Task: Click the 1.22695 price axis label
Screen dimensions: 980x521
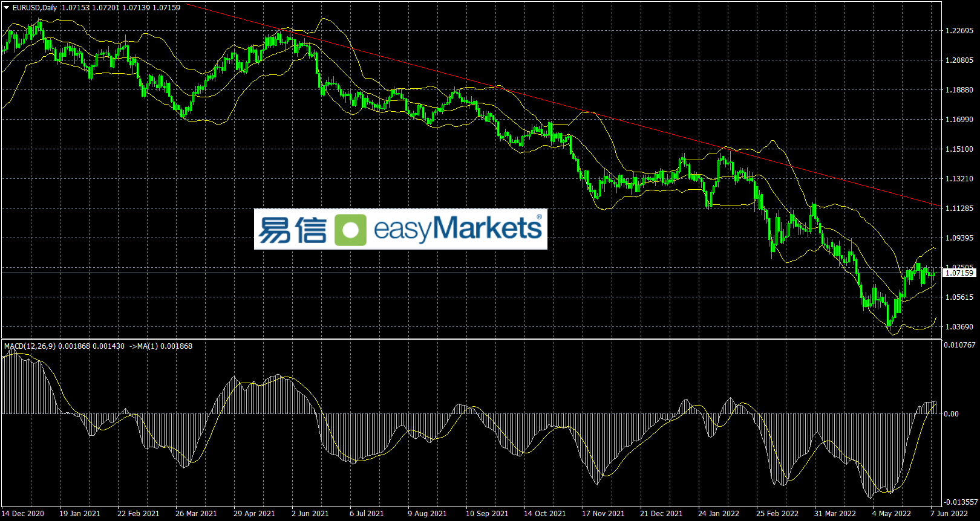Action: (959, 31)
